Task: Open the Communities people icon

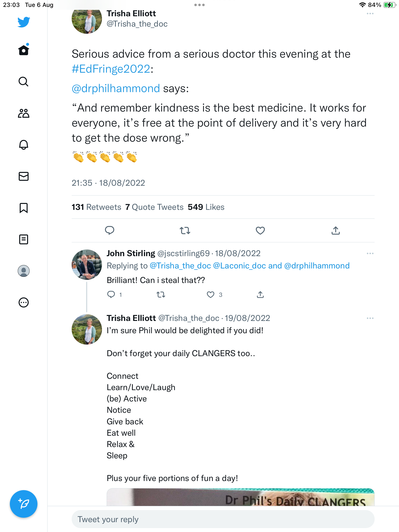Action: (x=24, y=113)
